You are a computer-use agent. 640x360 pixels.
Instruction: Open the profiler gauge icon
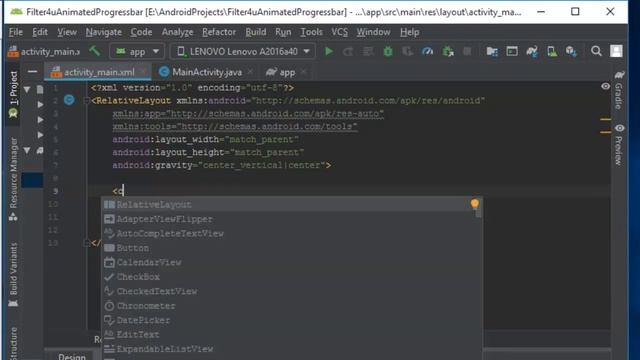[427, 51]
